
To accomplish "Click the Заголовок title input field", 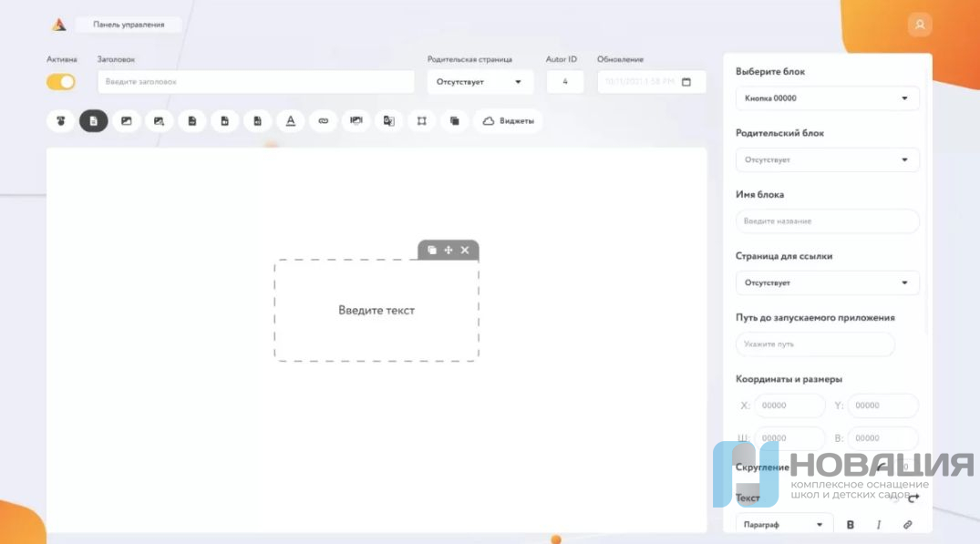I will point(256,82).
